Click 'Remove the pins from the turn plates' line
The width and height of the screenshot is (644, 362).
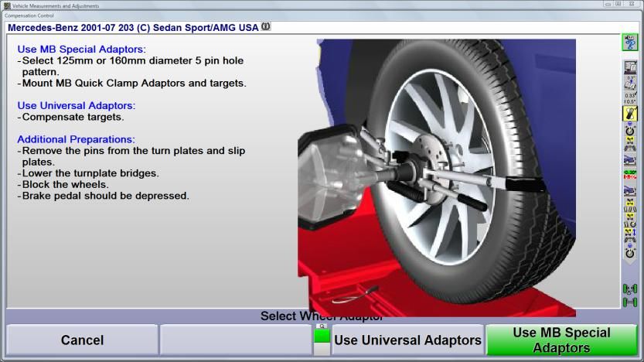(x=131, y=156)
